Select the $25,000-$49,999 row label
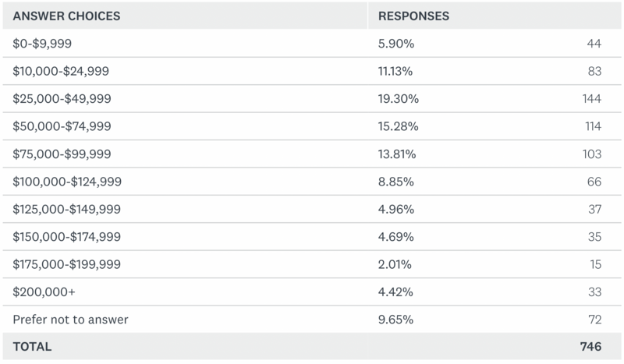The height and width of the screenshot is (364, 624). click(62, 98)
